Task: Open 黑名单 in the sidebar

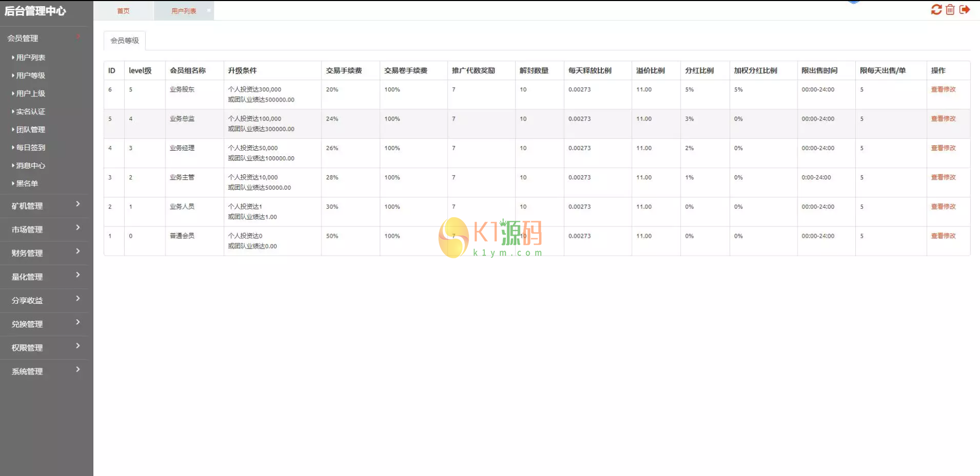Action: point(27,184)
